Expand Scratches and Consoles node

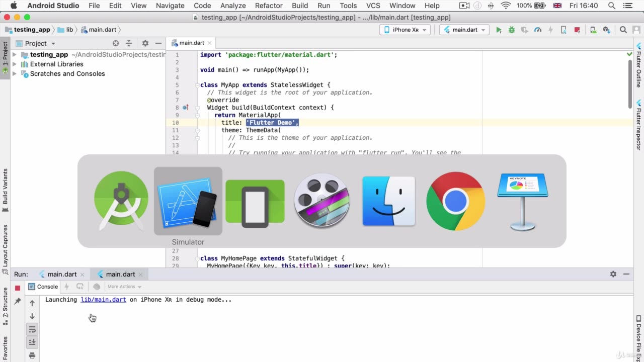click(14, 73)
